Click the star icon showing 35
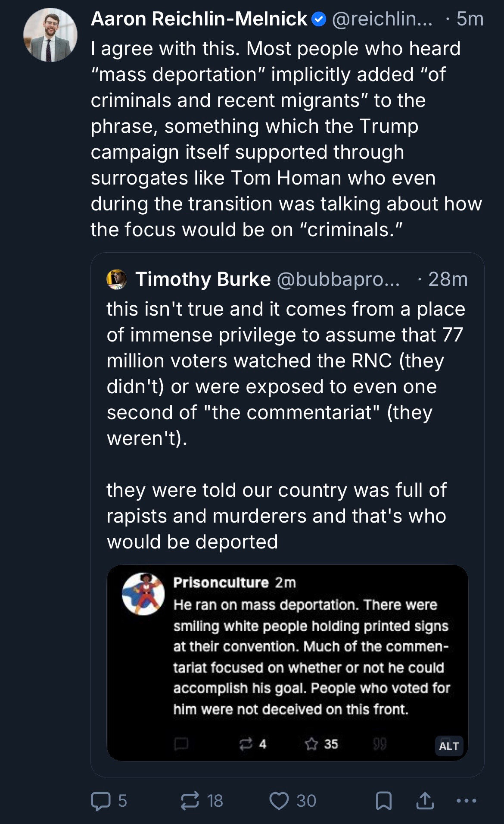 [x=311, y=744]
